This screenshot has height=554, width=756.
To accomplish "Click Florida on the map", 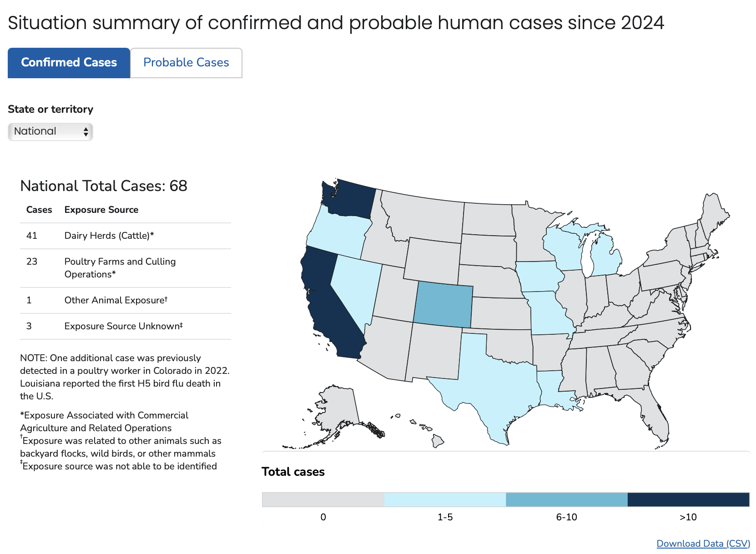I will point(646,409).
